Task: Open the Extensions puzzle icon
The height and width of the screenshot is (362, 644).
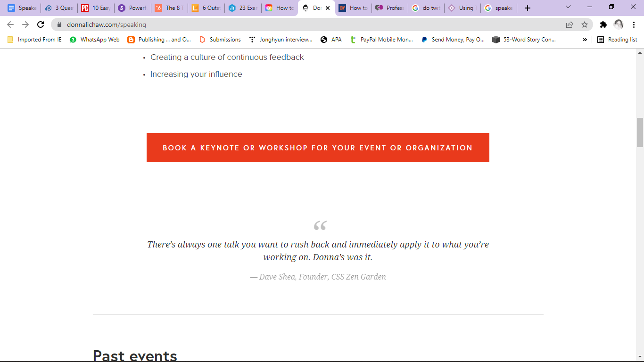Action: [603, 25]
